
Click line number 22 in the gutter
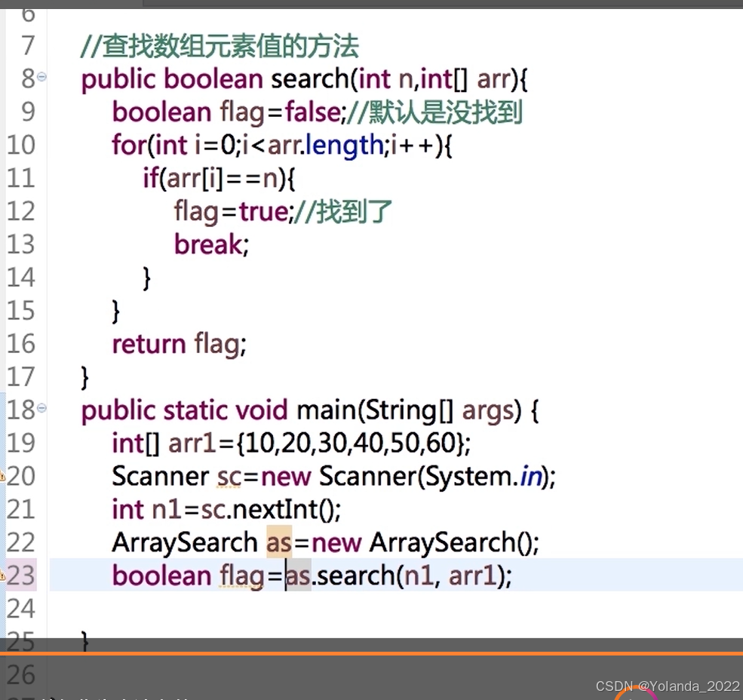point(21,542)
